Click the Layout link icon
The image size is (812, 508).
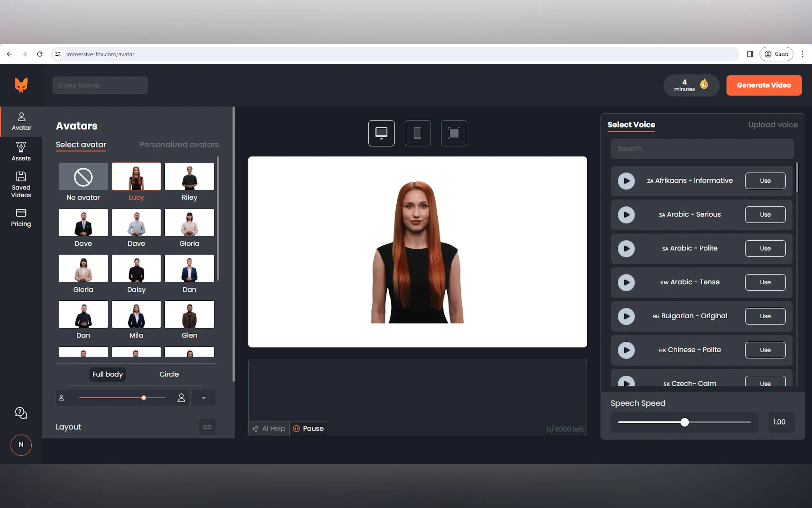[x=207, y=427]
